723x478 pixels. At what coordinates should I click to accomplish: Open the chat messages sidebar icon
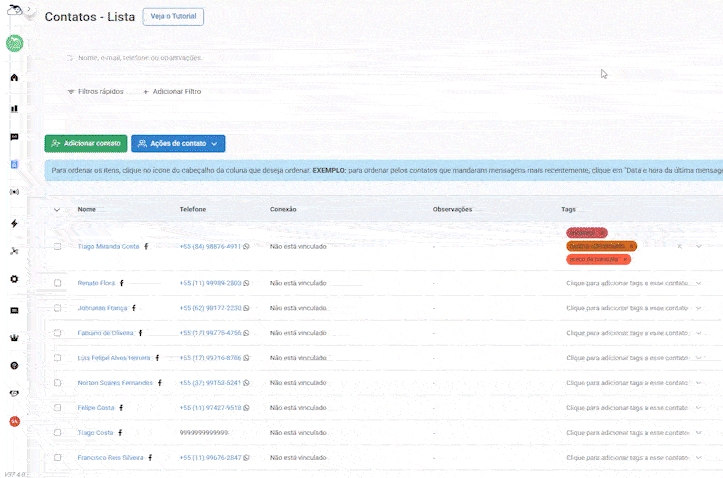point(14,137)
